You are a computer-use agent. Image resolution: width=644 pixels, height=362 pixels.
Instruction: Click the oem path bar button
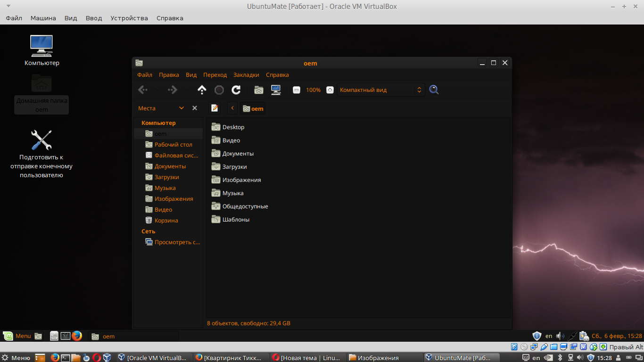253,108
